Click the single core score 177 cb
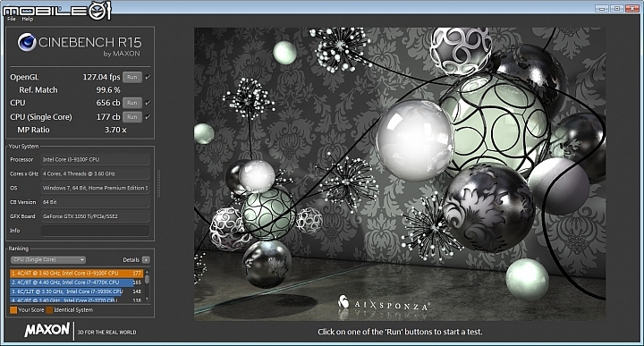Viewport: 644px width, 346px height. (108, 117)
